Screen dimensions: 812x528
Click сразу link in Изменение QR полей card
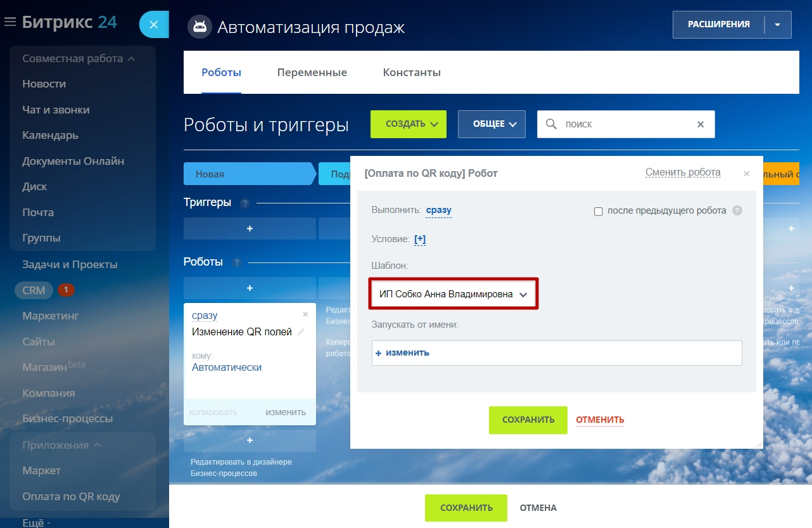tap(205, 316)
